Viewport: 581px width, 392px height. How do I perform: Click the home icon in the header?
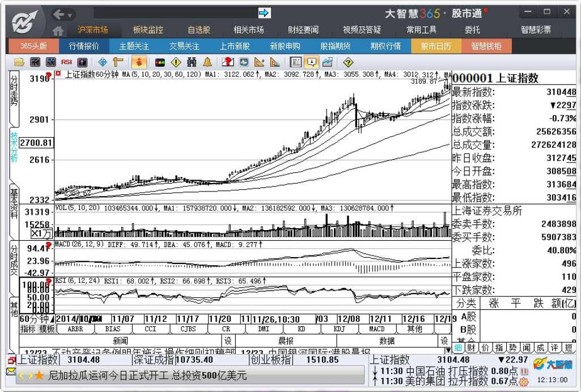pyautogui.click(x=58, y=31)
